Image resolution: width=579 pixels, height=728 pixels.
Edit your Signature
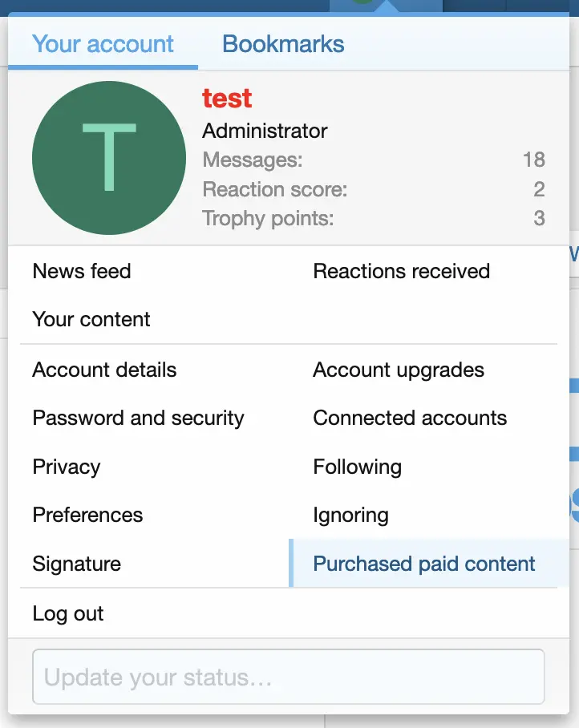[x=76, y=564]
